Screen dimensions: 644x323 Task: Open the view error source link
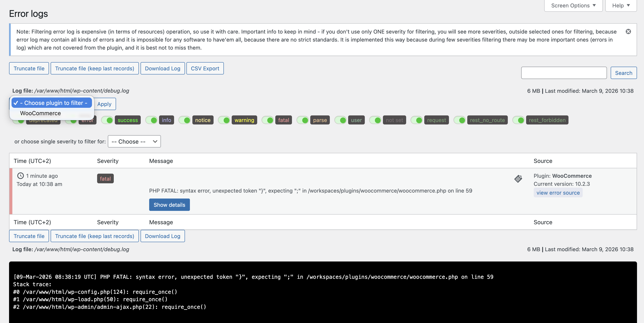(x=558, y=193)
